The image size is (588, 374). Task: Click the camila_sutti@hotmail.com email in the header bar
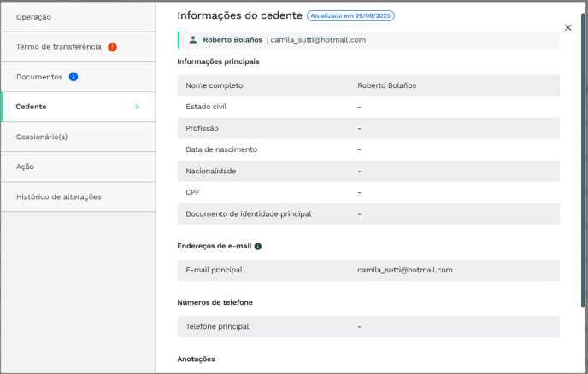click(x=318, y=40)
